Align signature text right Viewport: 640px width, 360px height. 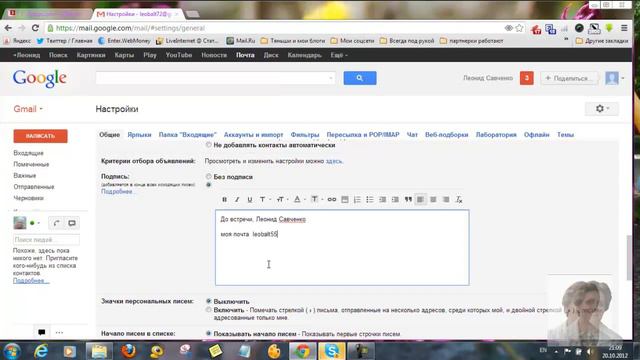[x=446, y=200]
